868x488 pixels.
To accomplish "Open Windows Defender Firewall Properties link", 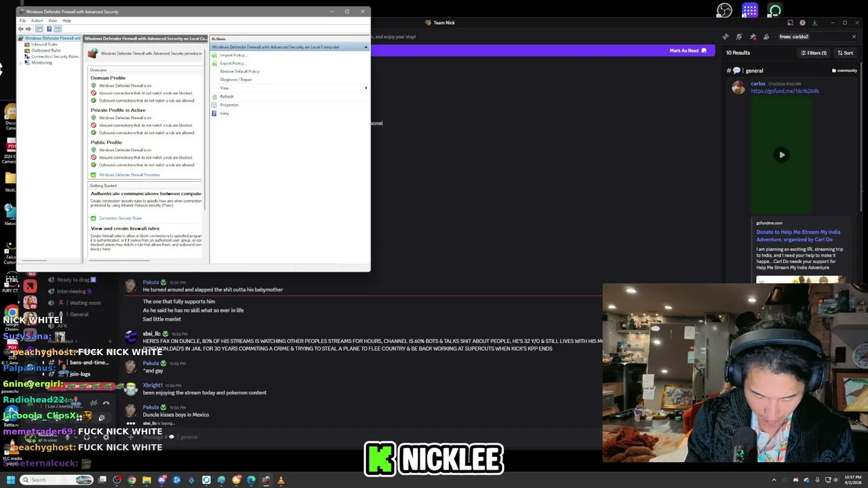I will [130, 175].
